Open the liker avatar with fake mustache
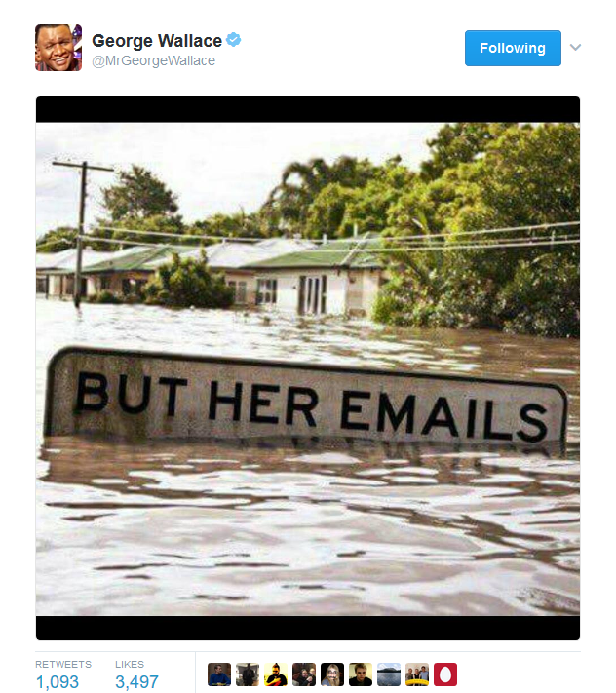 click(x=332, y=674)
